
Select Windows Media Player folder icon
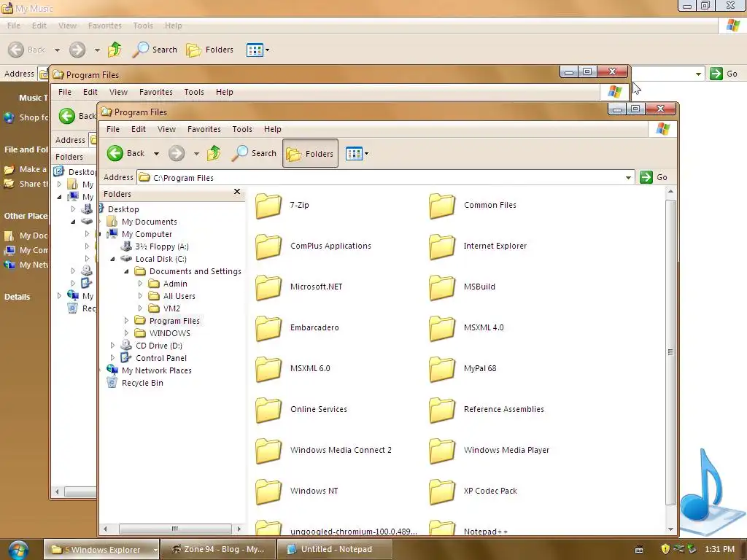pyautogui.click(x=441, y=451)
